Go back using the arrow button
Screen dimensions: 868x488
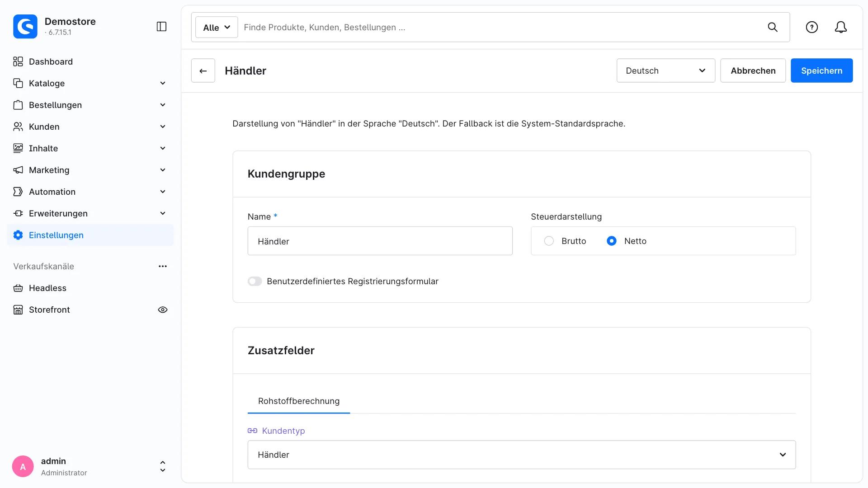tap(203, 70)
